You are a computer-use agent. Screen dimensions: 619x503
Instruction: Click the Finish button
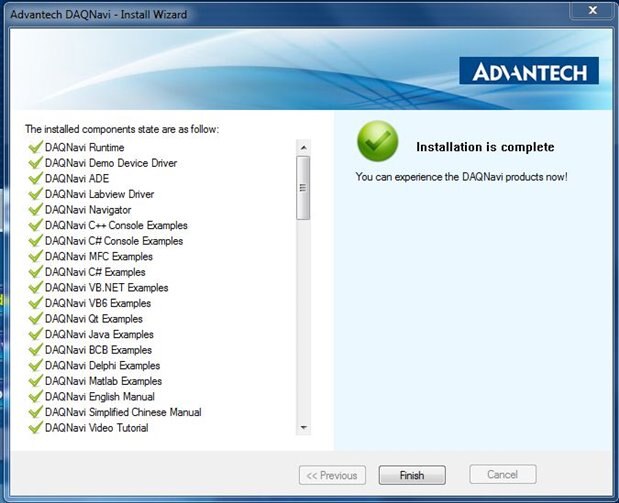(x=412, y=475)
